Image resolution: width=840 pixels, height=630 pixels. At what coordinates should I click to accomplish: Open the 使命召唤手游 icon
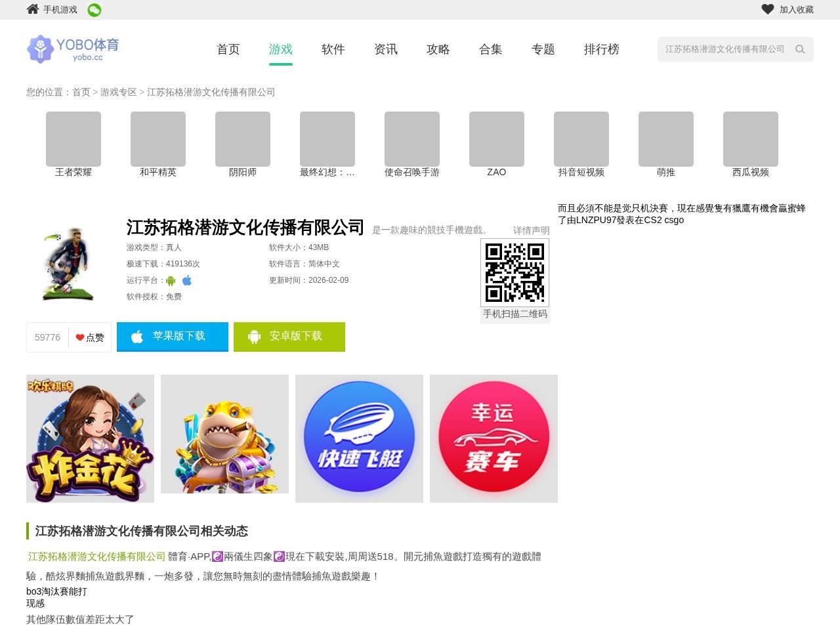click(x=412, y=139)
